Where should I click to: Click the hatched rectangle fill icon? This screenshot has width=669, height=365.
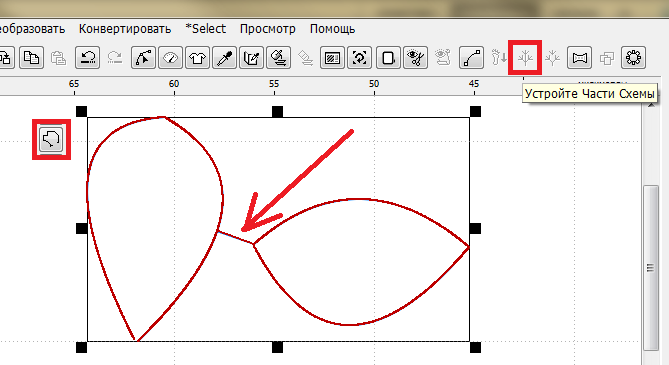[x=332, y=58]
